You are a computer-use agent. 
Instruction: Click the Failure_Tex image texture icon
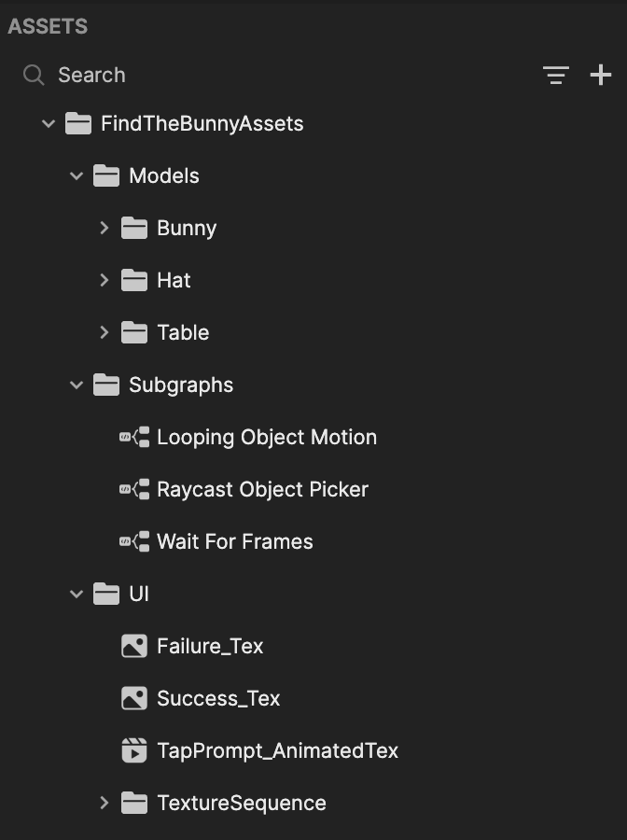(134, 646)
